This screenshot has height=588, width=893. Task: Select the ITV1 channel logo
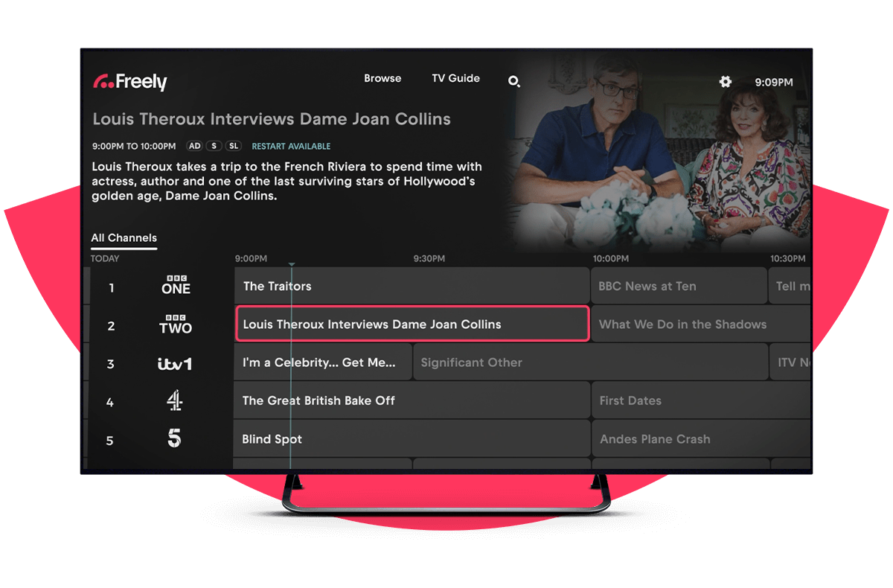coord(175,364)
